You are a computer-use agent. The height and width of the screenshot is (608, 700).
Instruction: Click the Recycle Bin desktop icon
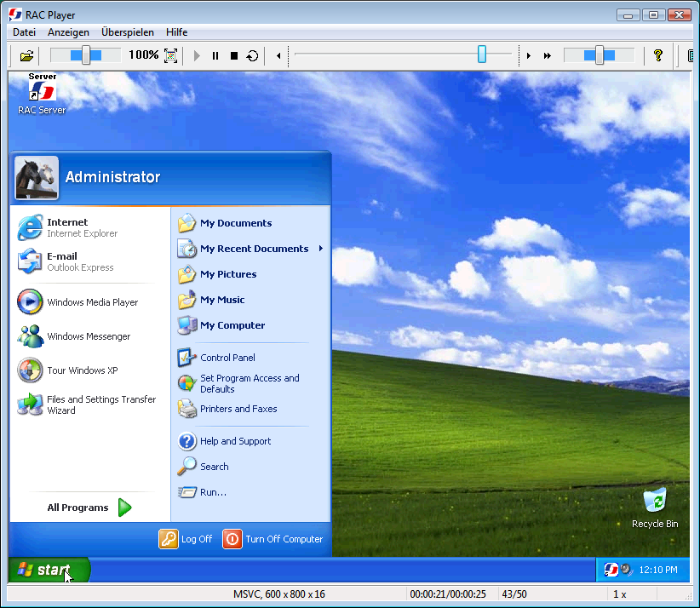coord(655,509)
